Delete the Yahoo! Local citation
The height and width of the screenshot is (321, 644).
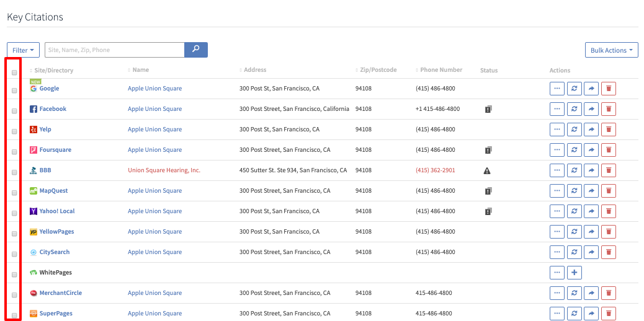(x=609, y=211)
